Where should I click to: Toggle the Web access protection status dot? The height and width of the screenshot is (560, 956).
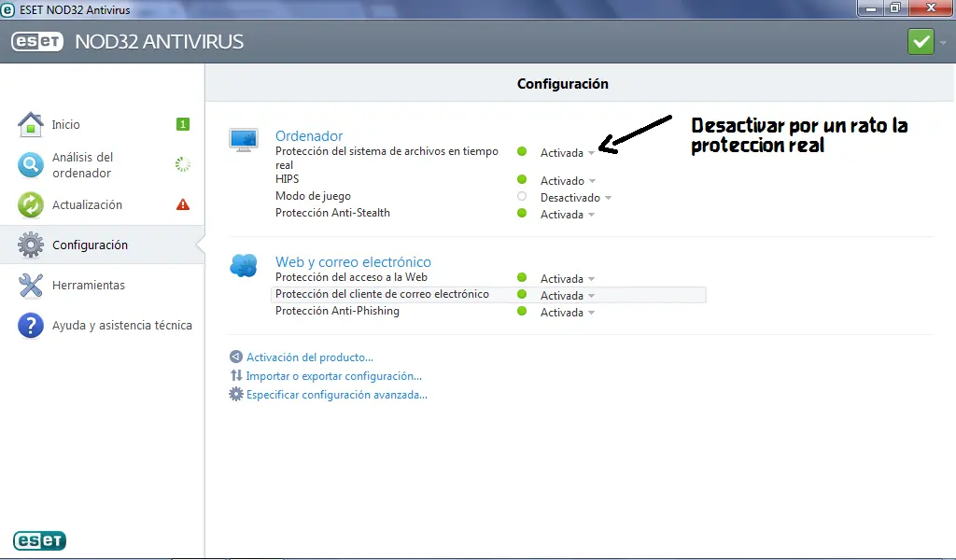522,277
